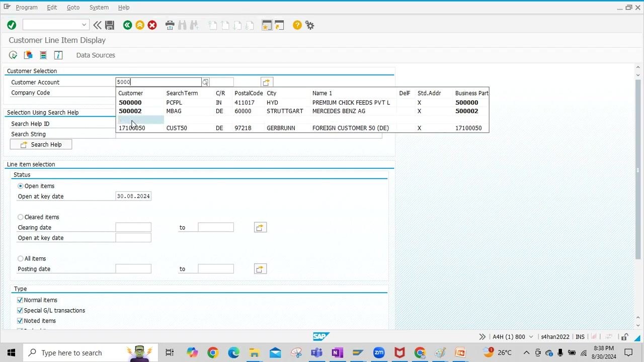Click the Clearing date from field

tap(133, 227)
